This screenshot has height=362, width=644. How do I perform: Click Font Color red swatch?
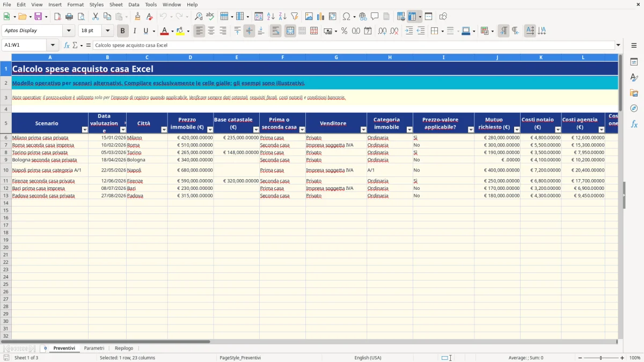point(164,31)
